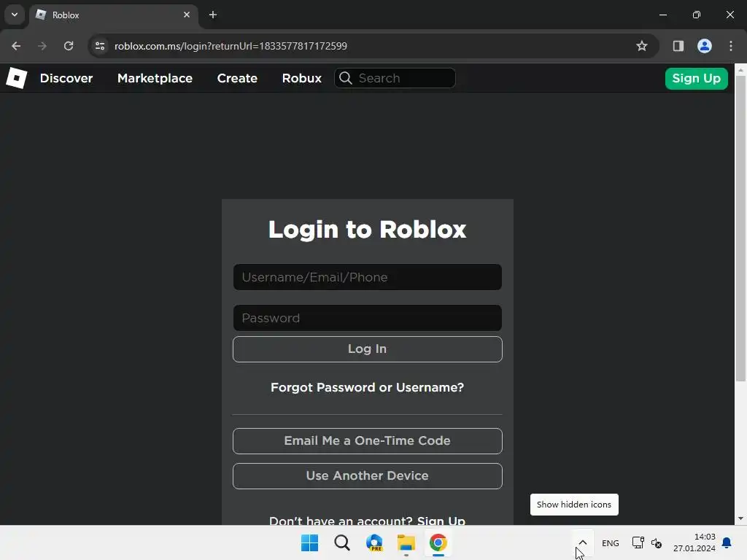
Task: Click the URL text in the address bar
Action: coord(231,46)
